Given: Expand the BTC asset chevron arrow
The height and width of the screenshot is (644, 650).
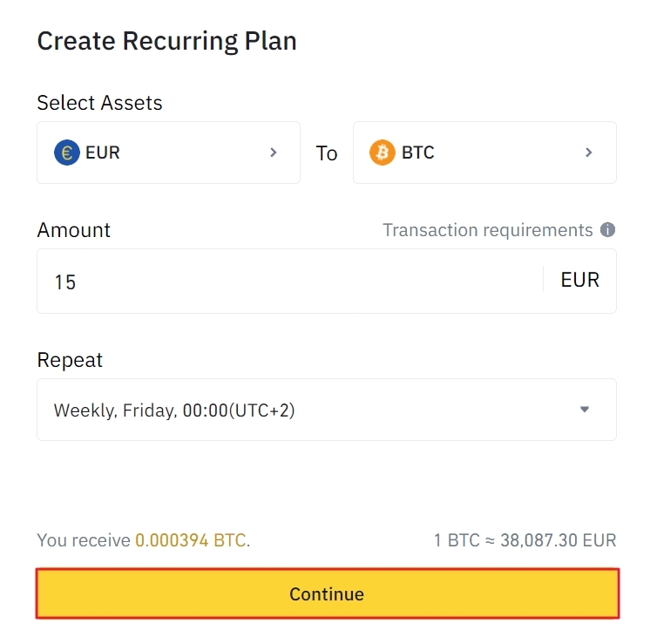Looking at the screenshot, I should (x=589, y=153).
